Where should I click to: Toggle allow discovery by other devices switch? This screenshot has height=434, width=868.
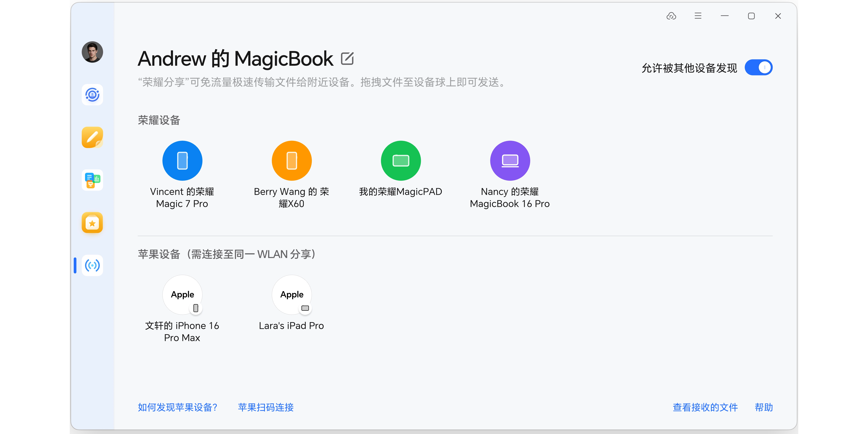758,67
